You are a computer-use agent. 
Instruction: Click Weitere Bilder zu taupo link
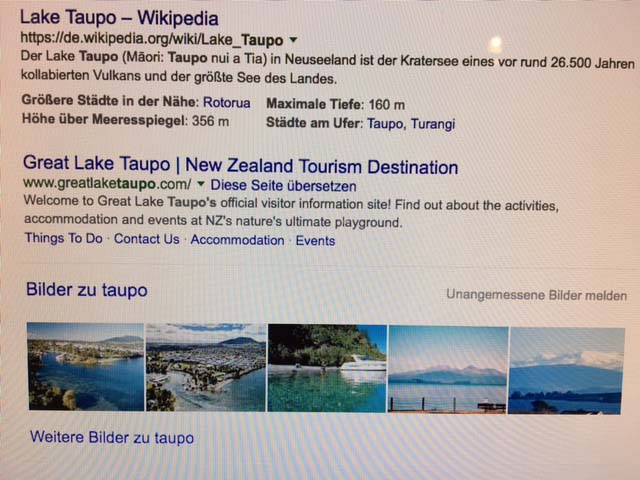[x=112, y=438]
